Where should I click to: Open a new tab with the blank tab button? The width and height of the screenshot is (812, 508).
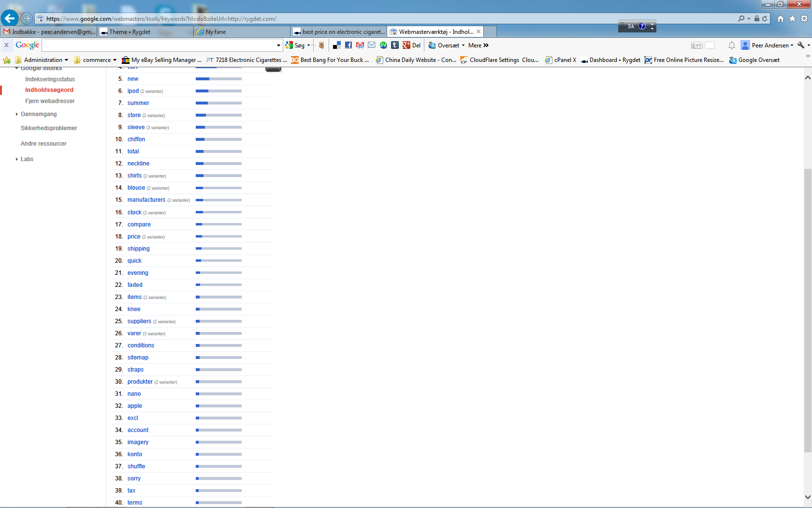(x=490, y=31)
